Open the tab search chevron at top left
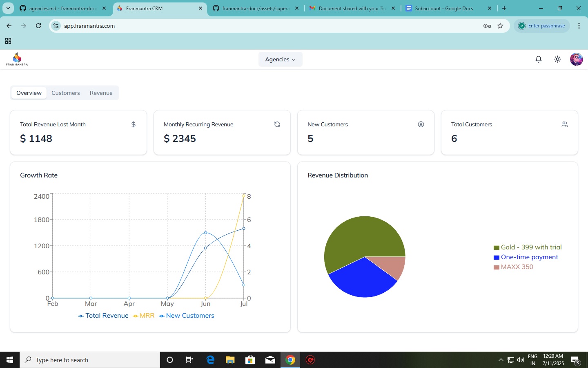This screenshot has width=588, height=368. click(8, 8)
